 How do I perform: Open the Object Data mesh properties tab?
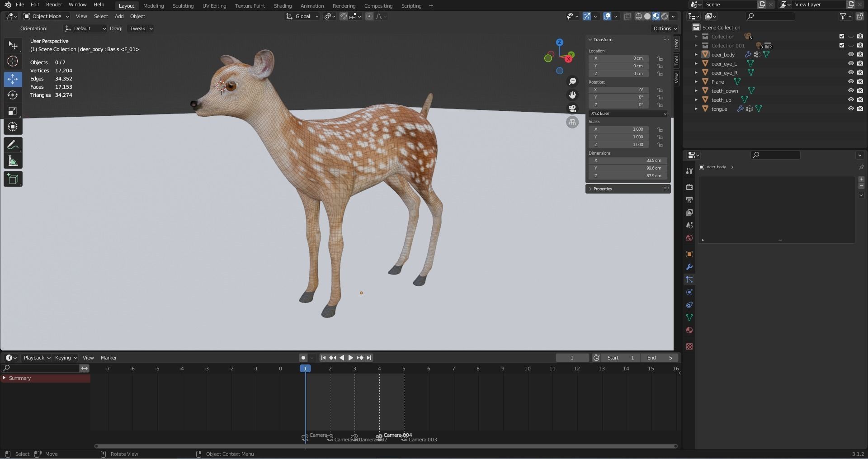(x=689, y=317)
